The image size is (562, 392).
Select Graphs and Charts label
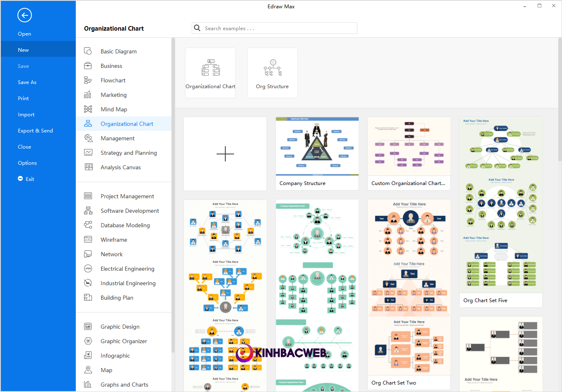pos(124,385)
